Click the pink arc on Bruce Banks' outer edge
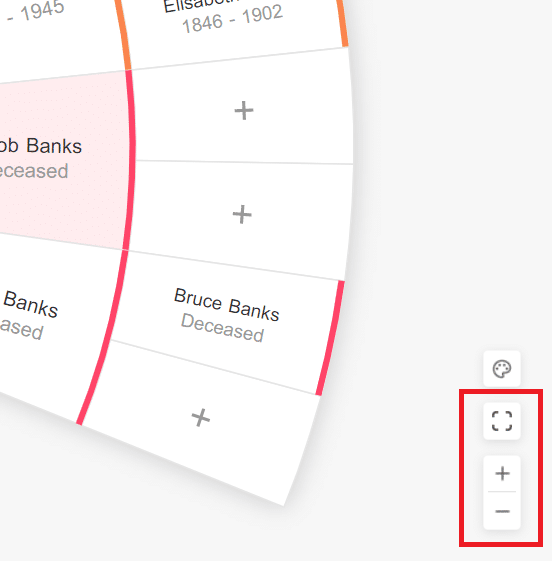 (331, 338)
